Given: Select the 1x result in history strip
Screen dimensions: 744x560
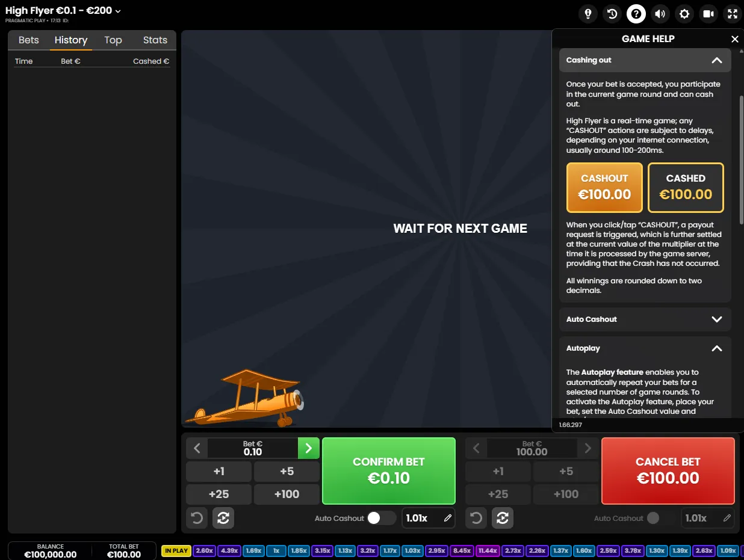Looking at the screenshot, I should tap(276, 550).
